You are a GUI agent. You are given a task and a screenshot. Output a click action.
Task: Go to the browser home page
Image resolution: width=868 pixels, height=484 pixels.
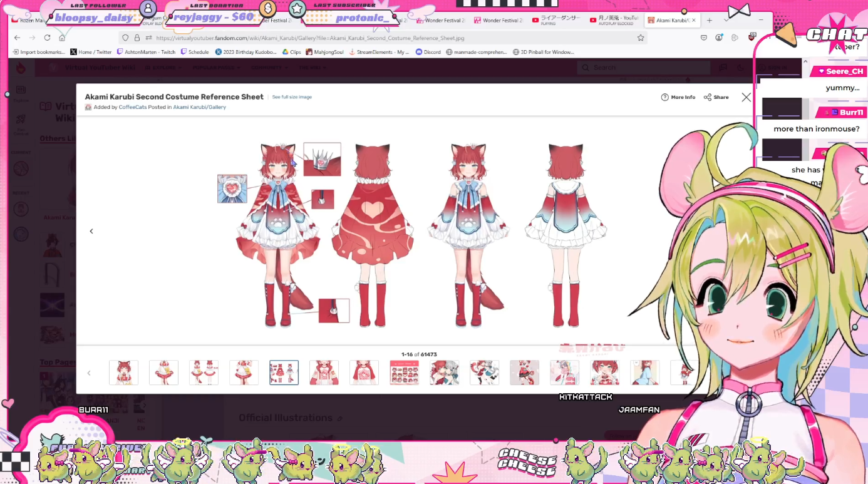tap(62, 38)
